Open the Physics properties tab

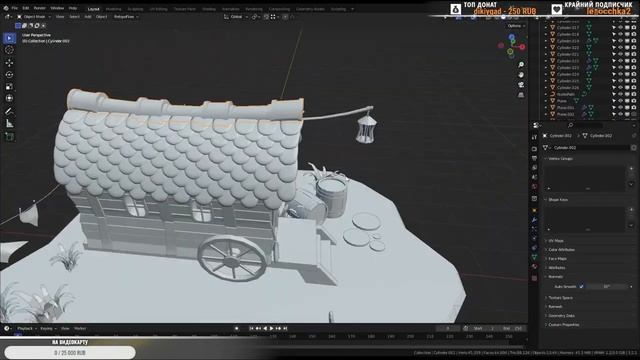[x=534, y=239]
